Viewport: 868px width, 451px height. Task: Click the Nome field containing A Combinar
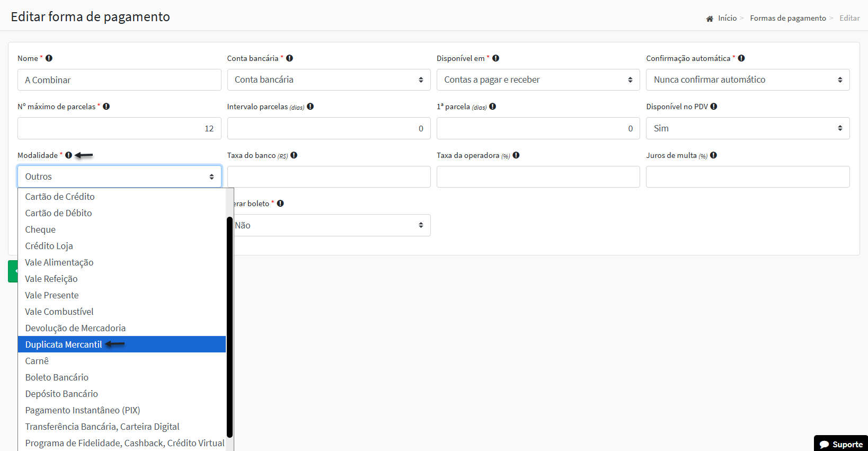(x=119, y=79)
